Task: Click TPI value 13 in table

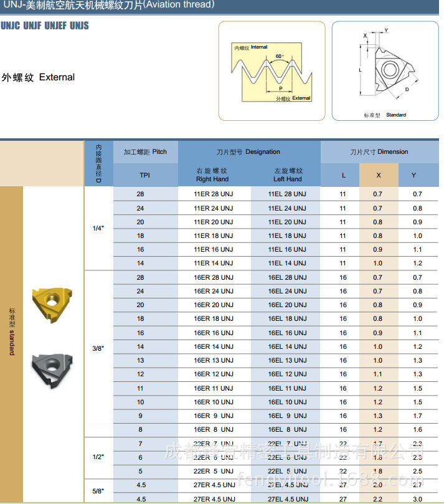Action: [140, 361]
